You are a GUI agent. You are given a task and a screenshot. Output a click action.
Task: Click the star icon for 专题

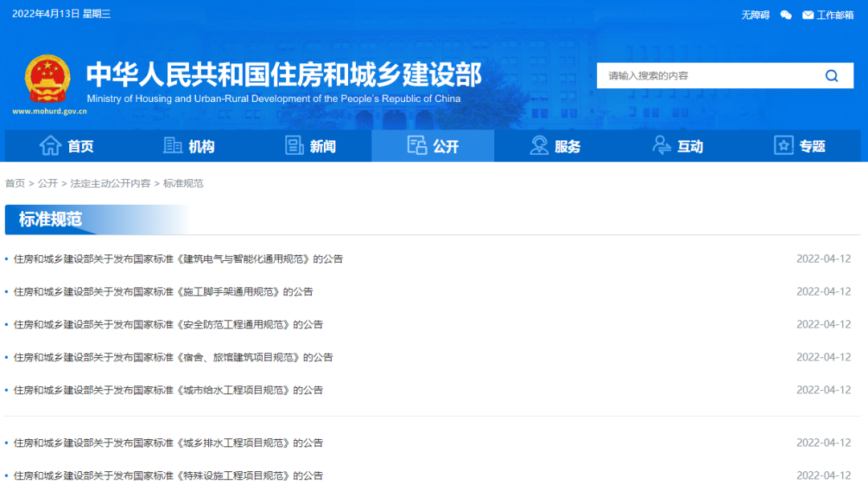[784, 145]
